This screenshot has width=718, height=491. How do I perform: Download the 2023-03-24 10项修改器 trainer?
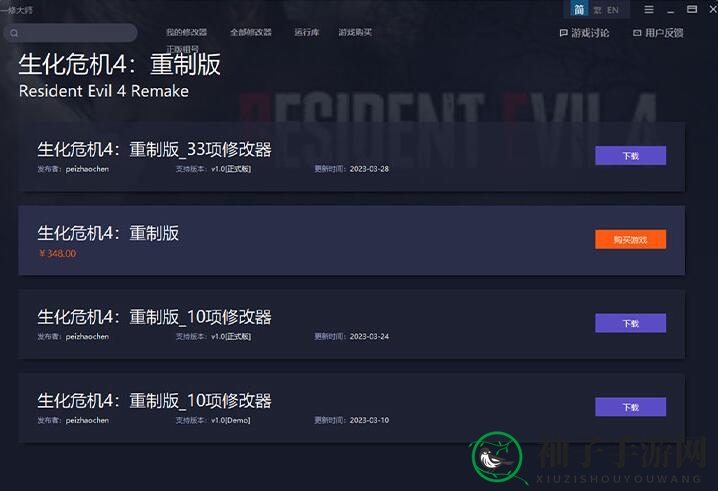tap(631, 323)
